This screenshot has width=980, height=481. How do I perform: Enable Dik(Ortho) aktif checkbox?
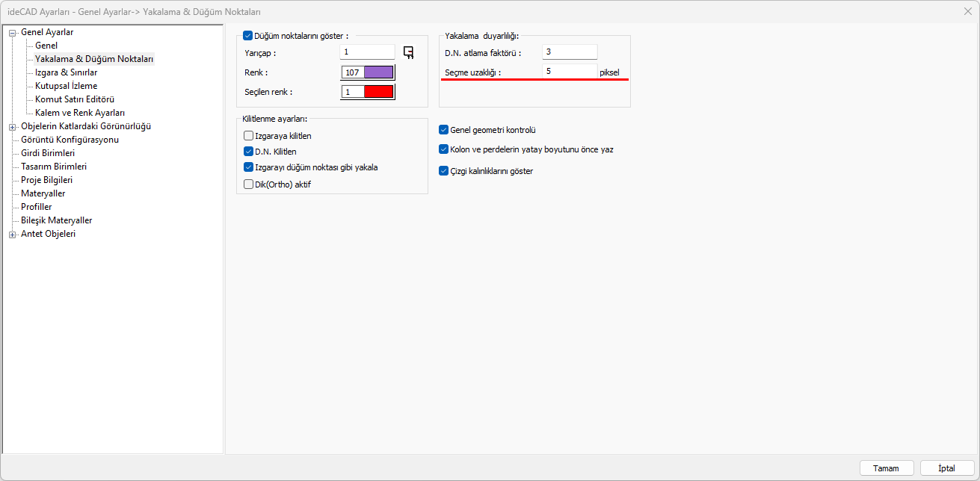coord(249,184)
